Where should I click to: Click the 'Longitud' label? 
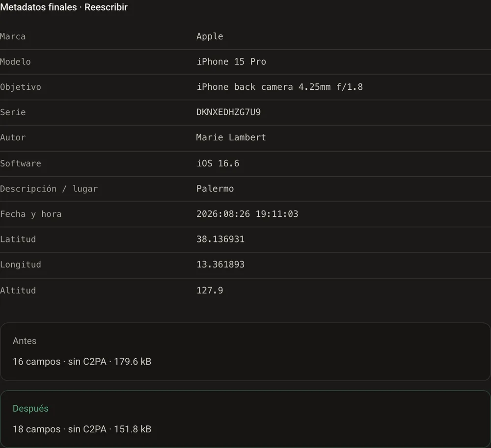21,265
